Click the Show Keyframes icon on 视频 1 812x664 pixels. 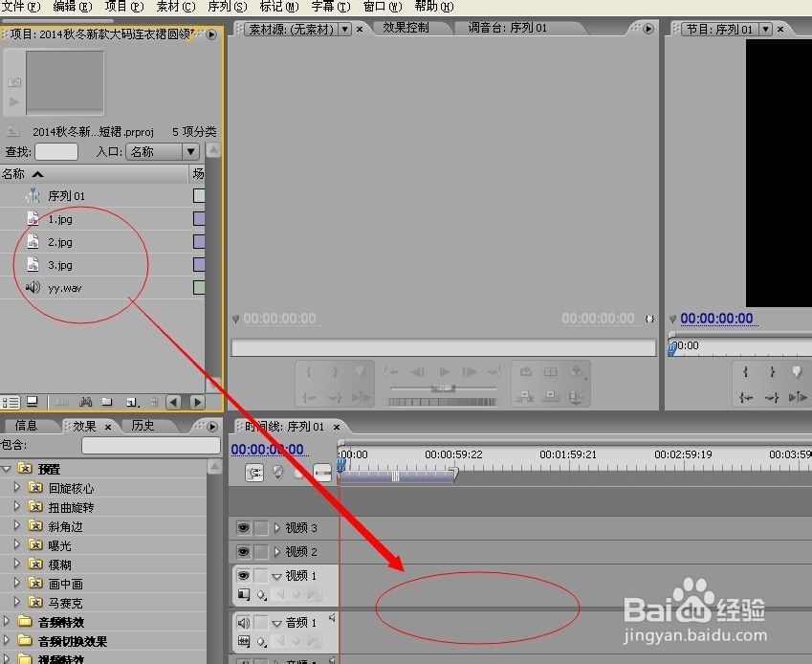pyautogui.click(x=261, y=595)
